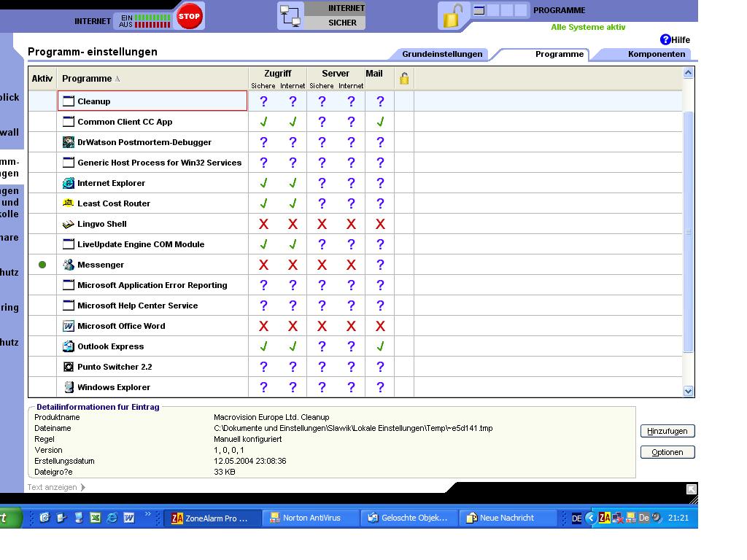Click the green text "Alle Systeme aktiv"
This screenshot has width=747, height=560.
[x=588, y=27]
